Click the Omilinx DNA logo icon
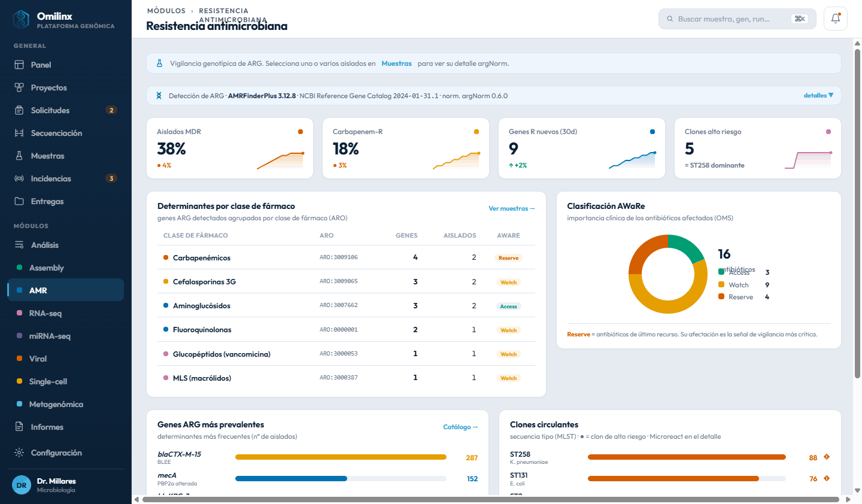 [x=22, y=20]
